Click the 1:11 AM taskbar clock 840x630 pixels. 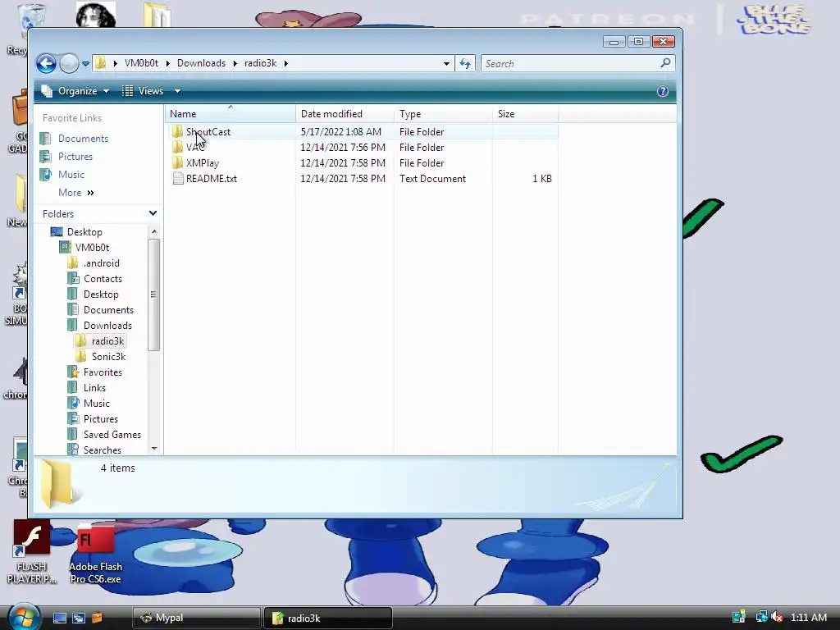809,617
